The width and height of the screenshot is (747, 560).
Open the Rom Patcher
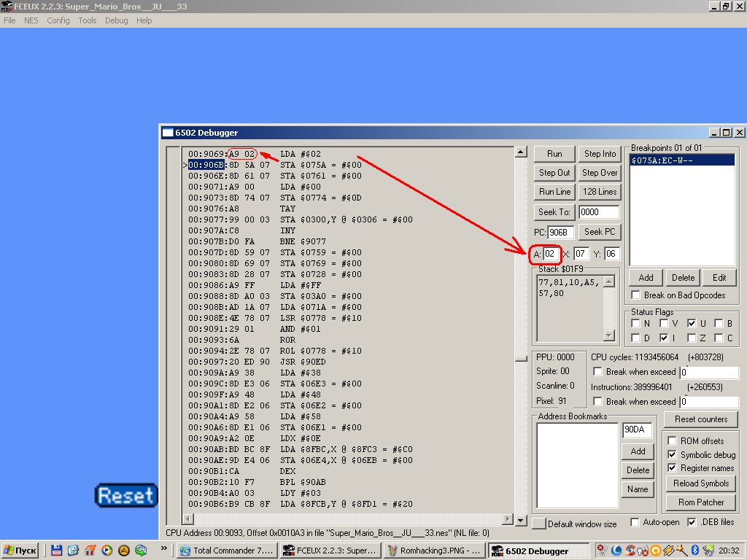(701, 502)
